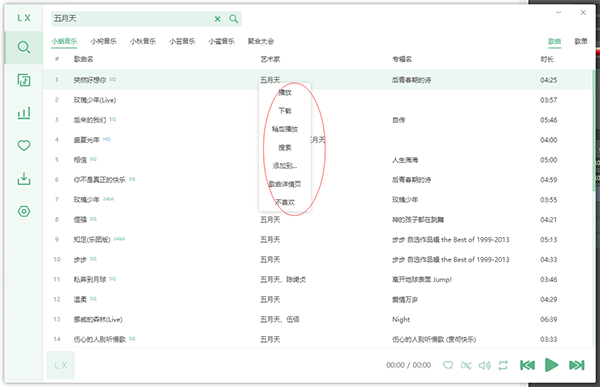Select the 歌曲 results tab
The image size is (600, 387).
click(554, 41)
